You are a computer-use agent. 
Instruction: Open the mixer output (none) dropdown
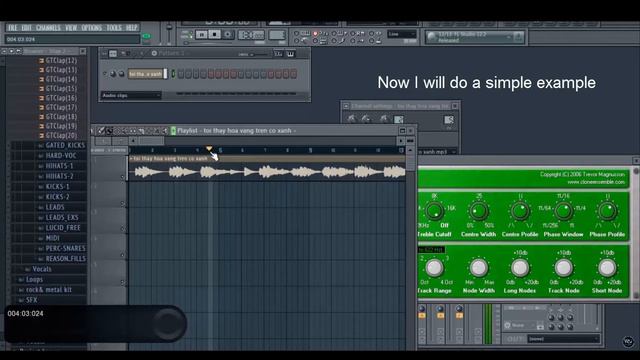(563, 339)
